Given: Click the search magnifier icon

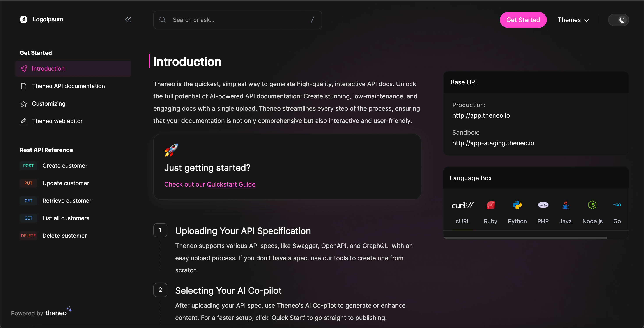Looking at the screenshot, I should pyautogui.click(x=163, y=20).
